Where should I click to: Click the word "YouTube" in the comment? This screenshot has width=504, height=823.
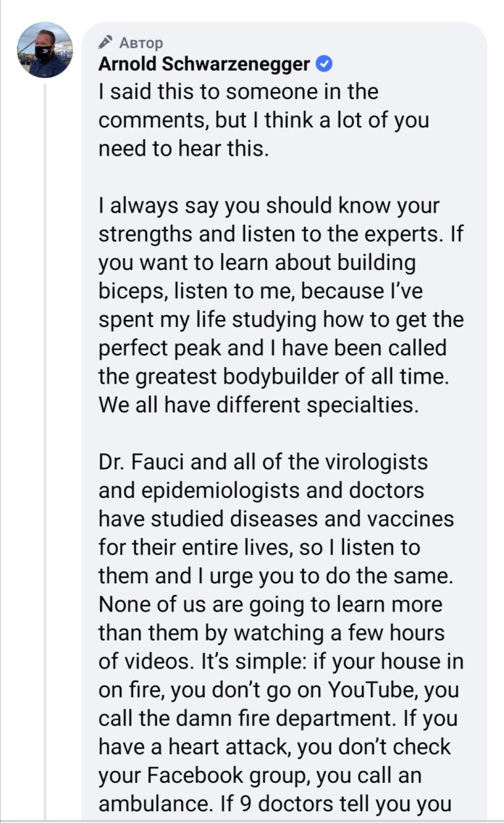[x=370, y=690]
